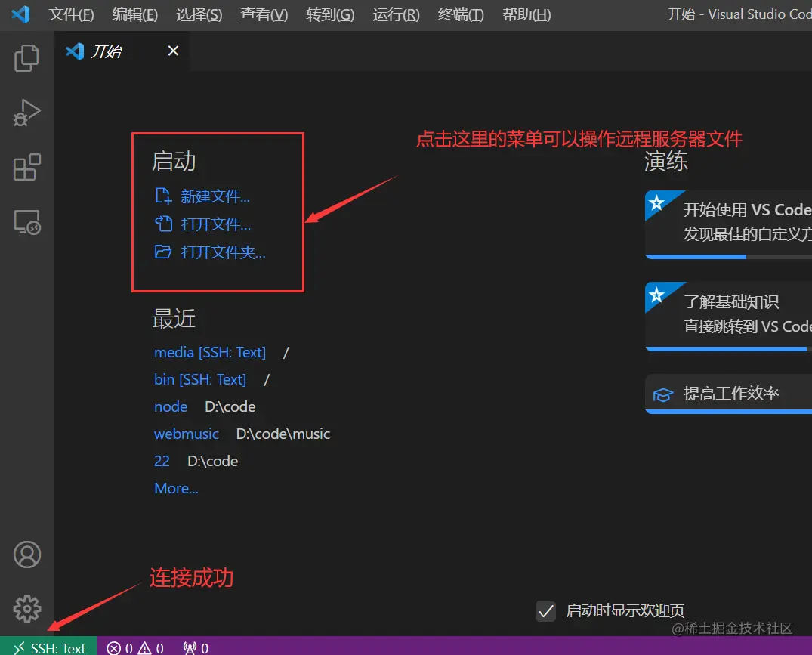
Task: Uncheck 启动时显示欢迎页 checkbox
Action: pyautogui.click(x=546, y=611)
